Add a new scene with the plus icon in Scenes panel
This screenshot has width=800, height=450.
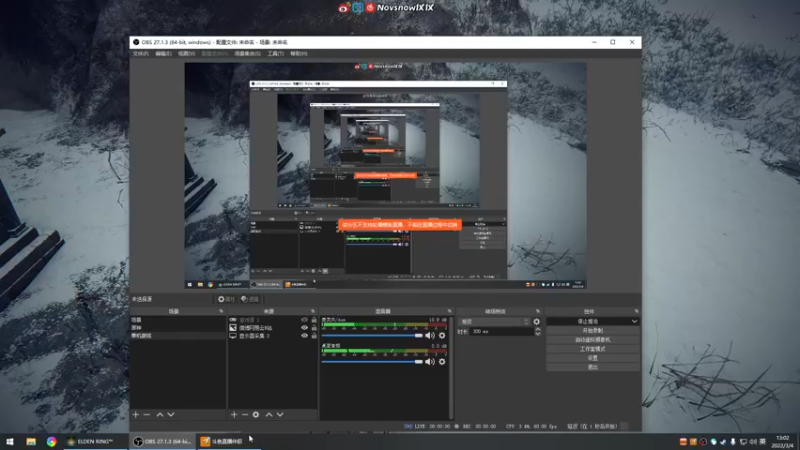point(136,415)
